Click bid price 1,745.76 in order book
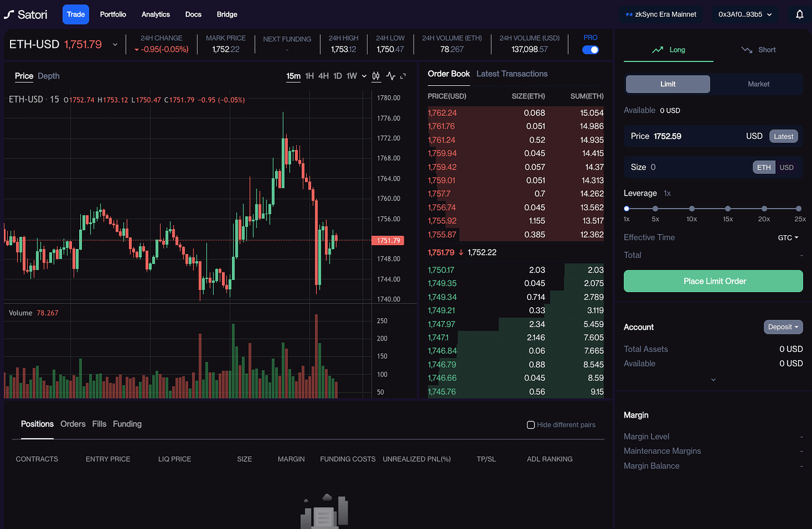Image resolution: width=812 pixels, height=529 pixels. pos(442,392)
